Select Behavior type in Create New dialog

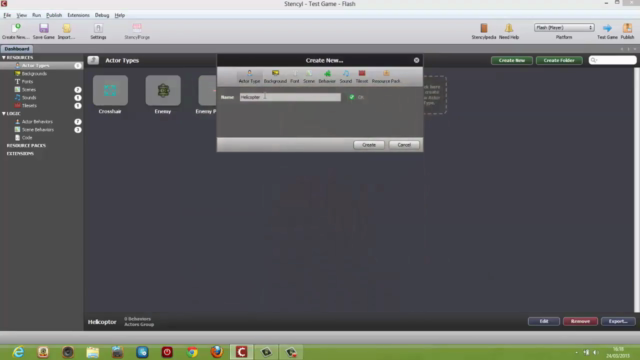tap(327, 76)
